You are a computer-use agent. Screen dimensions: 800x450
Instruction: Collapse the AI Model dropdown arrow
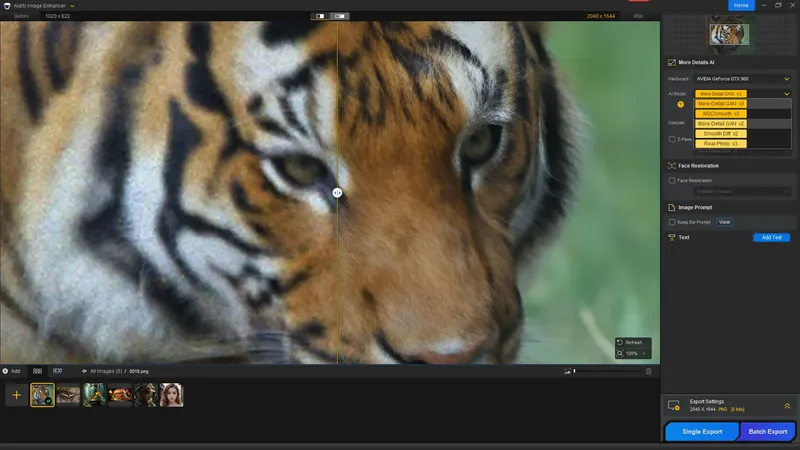(x=787, y=94)
